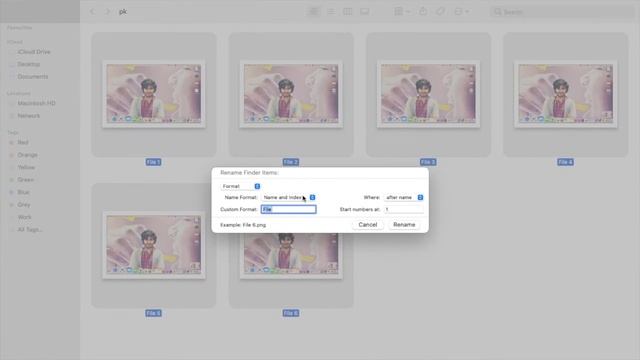
Task: Go back in Finder toolbar
Action: click(x=92, y=12)
